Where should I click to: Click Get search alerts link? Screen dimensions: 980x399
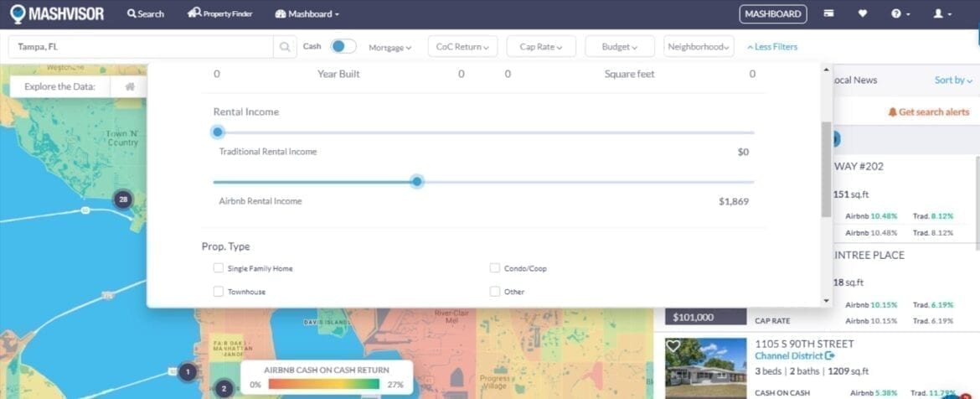pyautogui.click(x=928, y=112)
